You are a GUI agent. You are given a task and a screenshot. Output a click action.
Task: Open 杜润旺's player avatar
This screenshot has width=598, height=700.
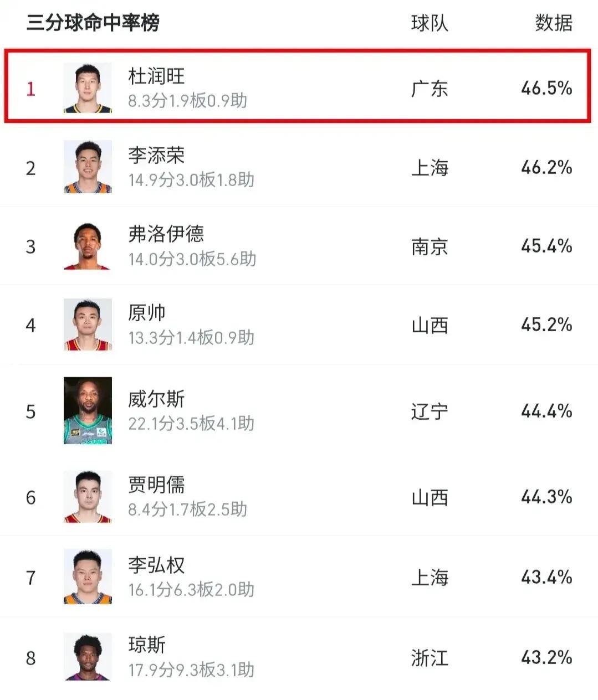88,88
